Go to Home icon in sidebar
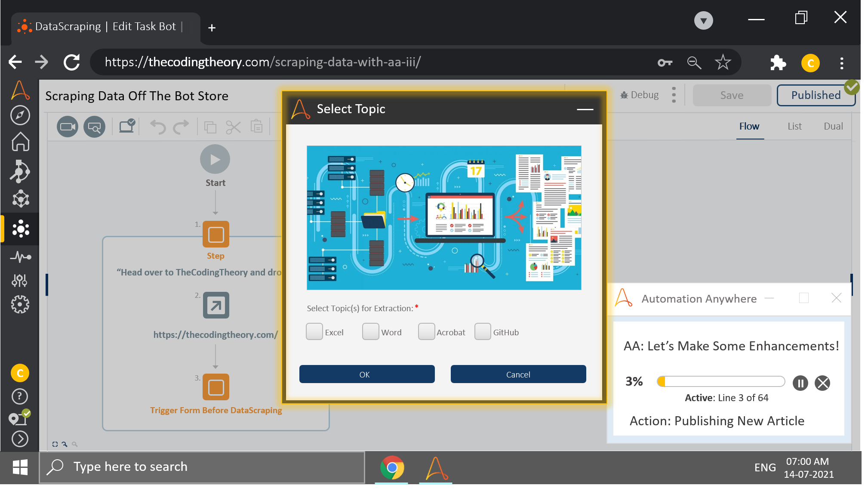The image size is (868, 498). 20,142
